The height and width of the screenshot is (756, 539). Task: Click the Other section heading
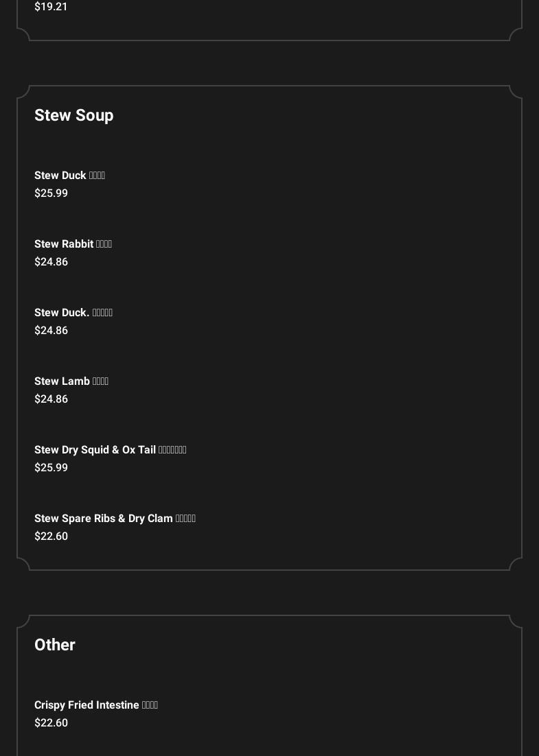coord(55,645)
